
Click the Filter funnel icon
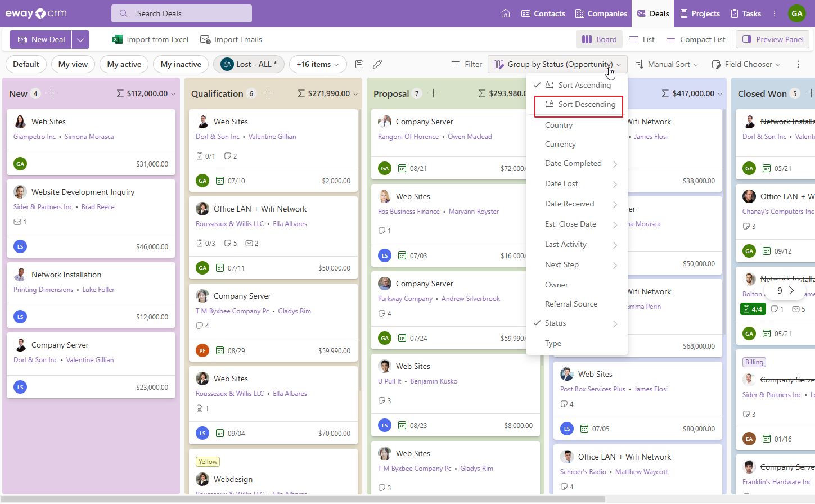tap(456, 64)
